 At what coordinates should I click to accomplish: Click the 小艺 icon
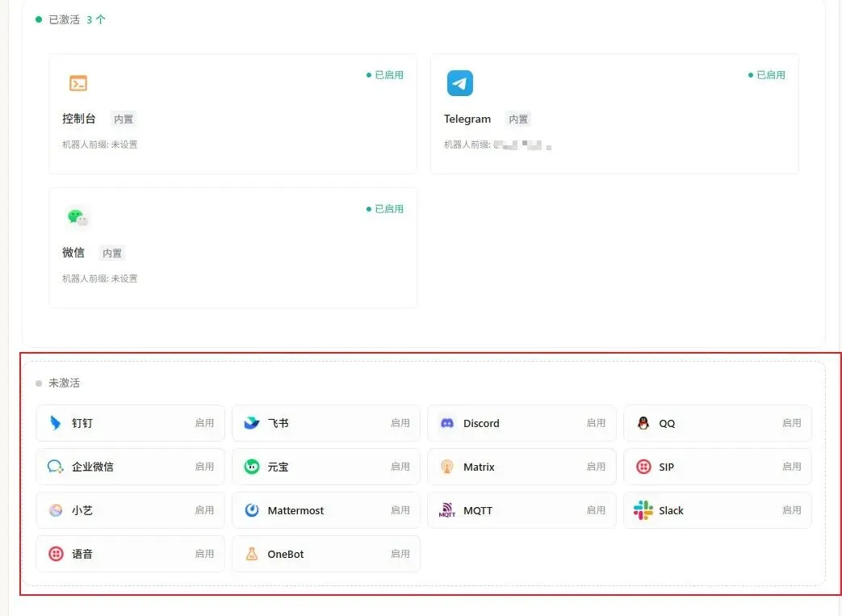tap(56, 510)
